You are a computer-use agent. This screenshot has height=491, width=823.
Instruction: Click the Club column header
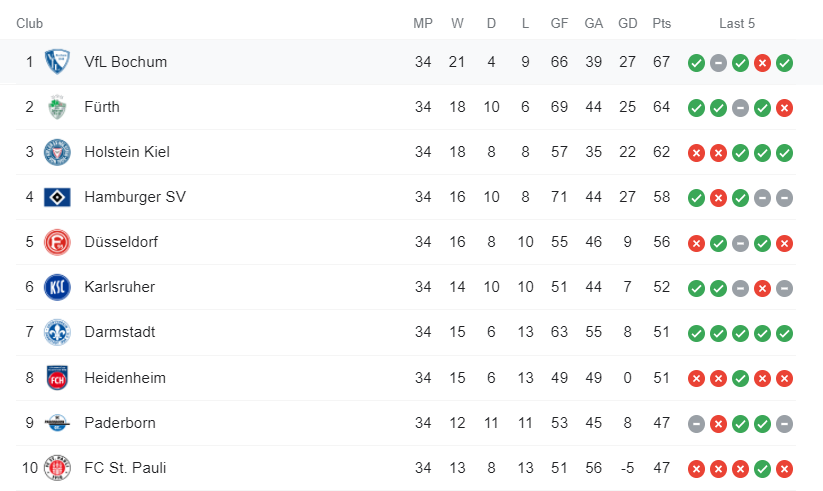coord(29,24)
